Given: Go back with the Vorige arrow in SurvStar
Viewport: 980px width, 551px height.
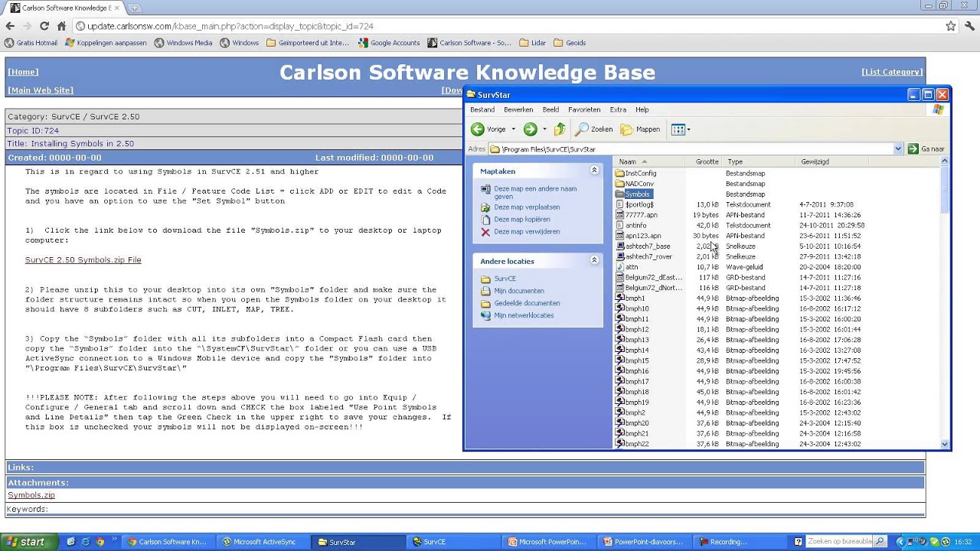Looking at the screenshot, I should 488,129.
